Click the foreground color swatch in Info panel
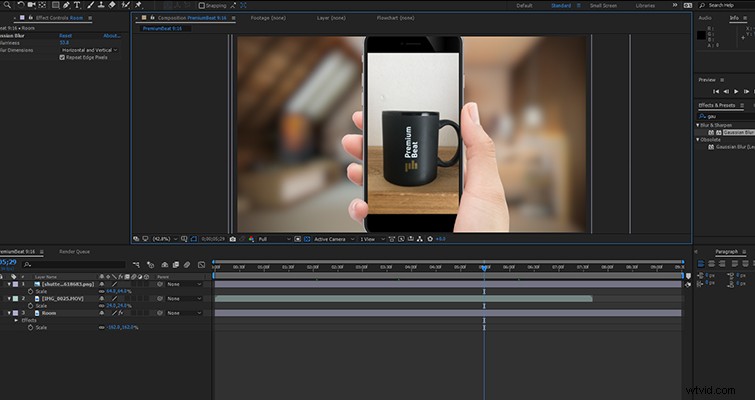 point(701,35)
